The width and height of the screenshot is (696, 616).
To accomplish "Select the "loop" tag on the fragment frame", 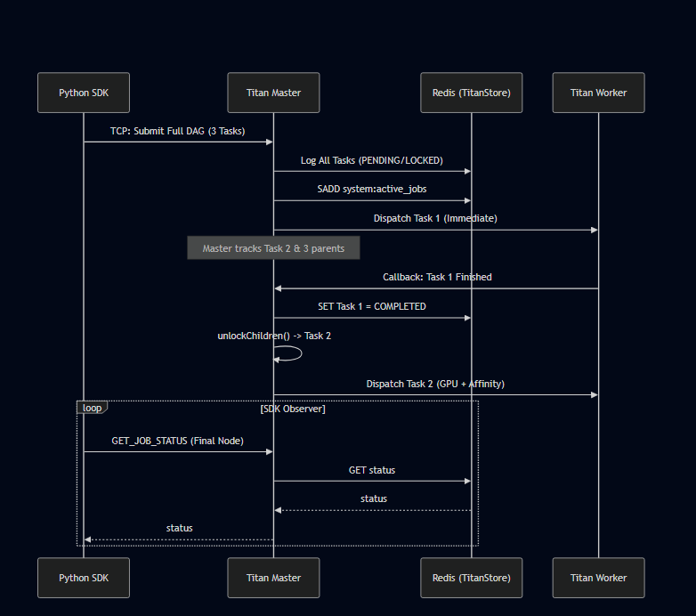I will (x=92, y=408).
